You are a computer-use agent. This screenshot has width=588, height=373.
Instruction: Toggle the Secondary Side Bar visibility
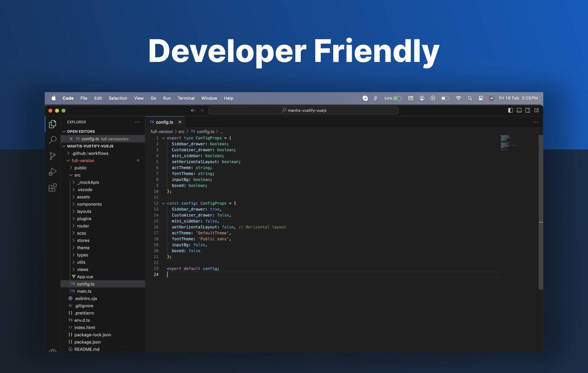(x=527, y=110)
